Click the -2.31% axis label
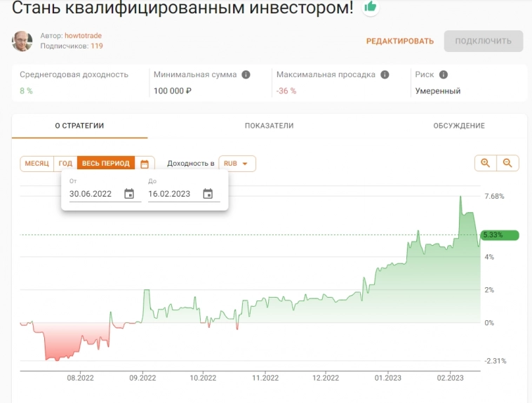The width and height of the screenshot is (532, 403). pos(495,361)
